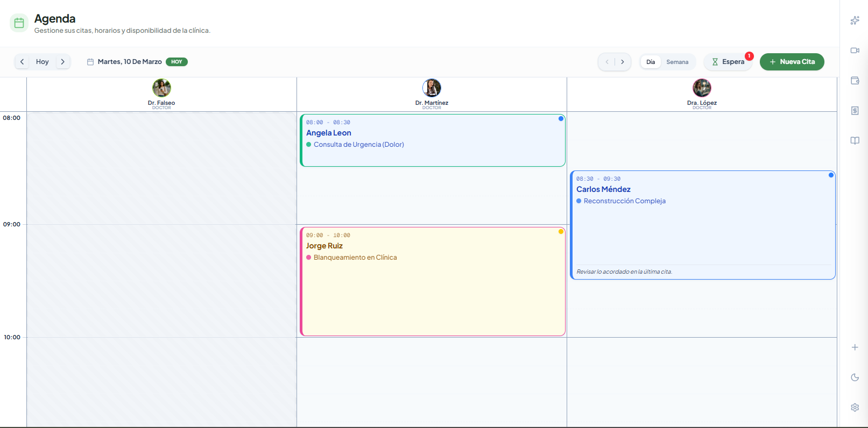Click yellow status dot on Jorge Ruiz card

pyautogui.click(x=561, y=232)
